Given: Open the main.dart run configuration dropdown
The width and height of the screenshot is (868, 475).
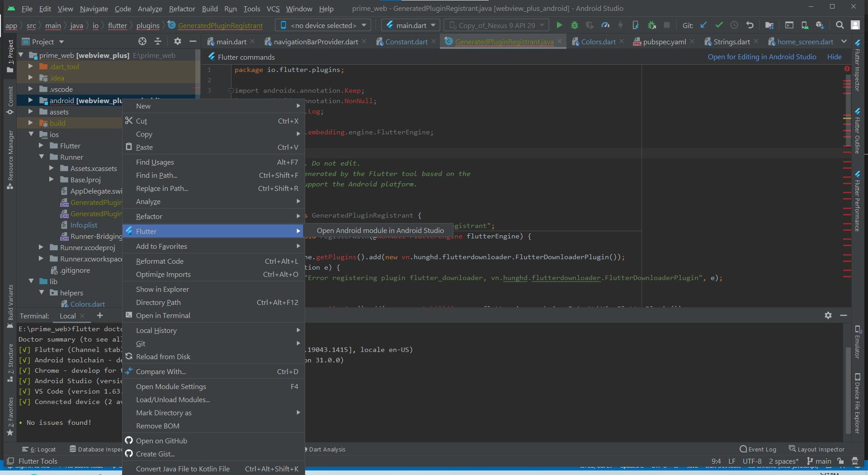Looking at the screenshot, I should (x=410, y=25).
